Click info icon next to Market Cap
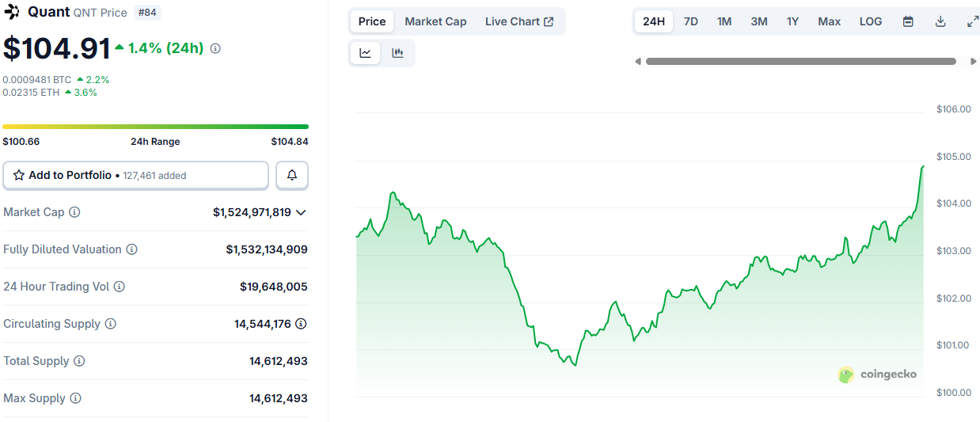Image resolution: width=980 pixels, height=422 pixels. pyautogui.click(x=74, y=212)
